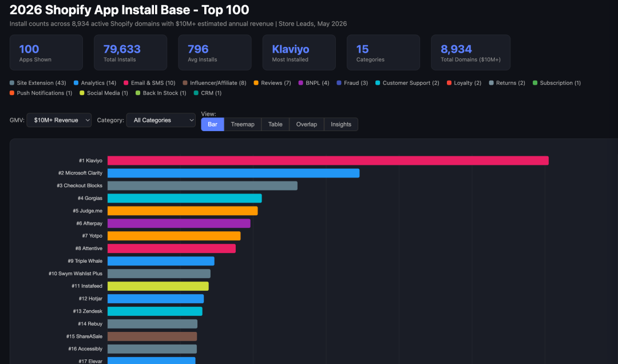Click Reviews legend color swatch
This screenshot has width=618, height=364.
256,83
